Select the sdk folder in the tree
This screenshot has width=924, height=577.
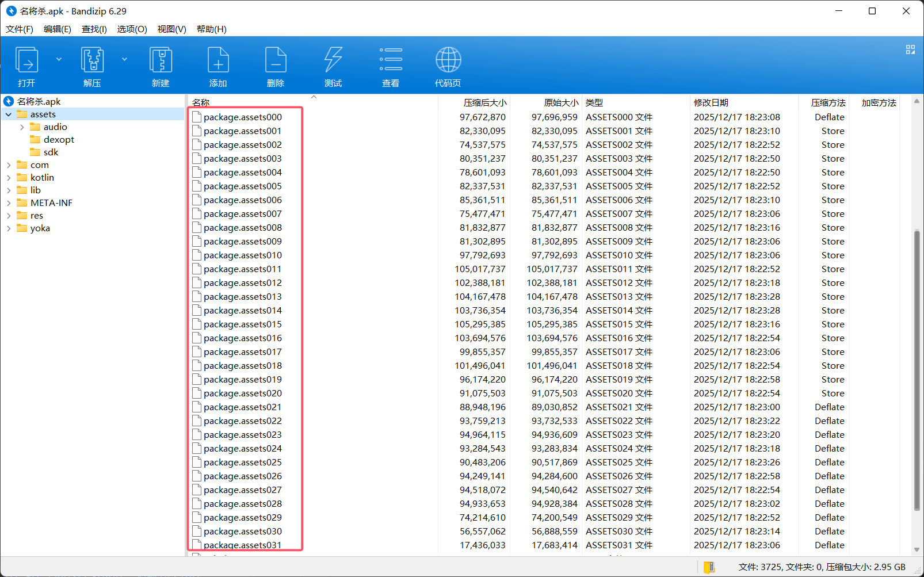tap(51, 152)
